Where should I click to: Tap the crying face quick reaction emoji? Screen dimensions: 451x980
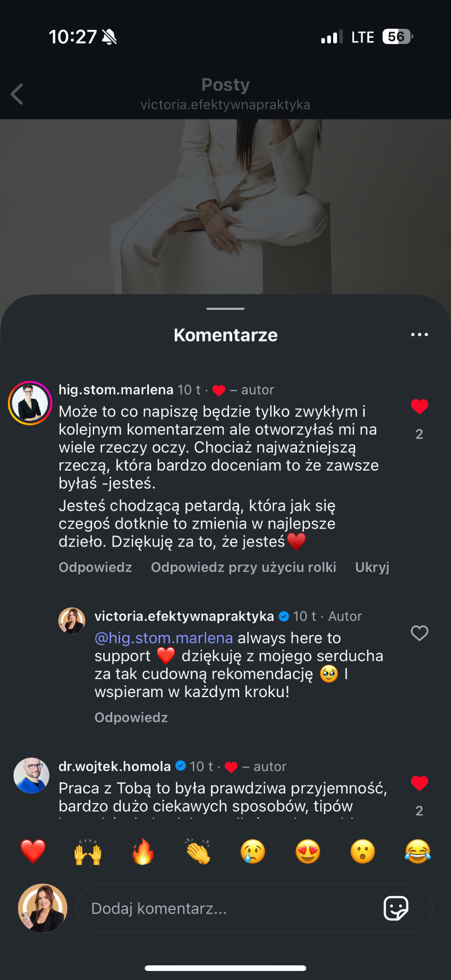click(253, 852)
